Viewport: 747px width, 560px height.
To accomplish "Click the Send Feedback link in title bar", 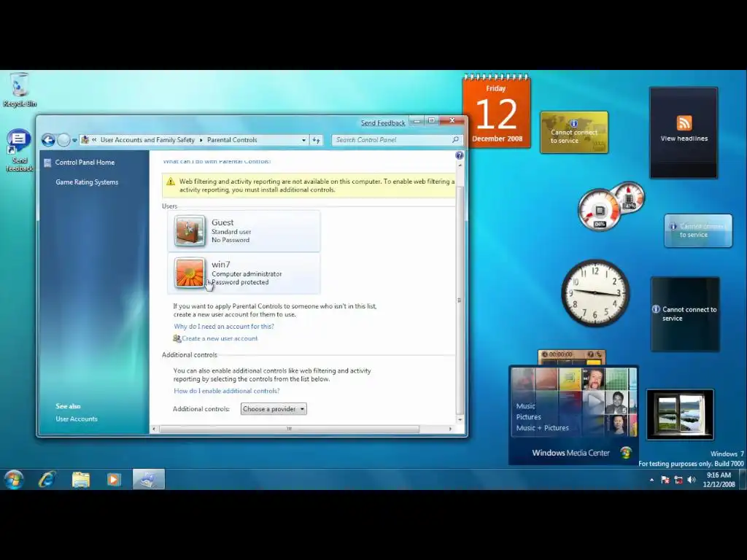I will point(383,122).
